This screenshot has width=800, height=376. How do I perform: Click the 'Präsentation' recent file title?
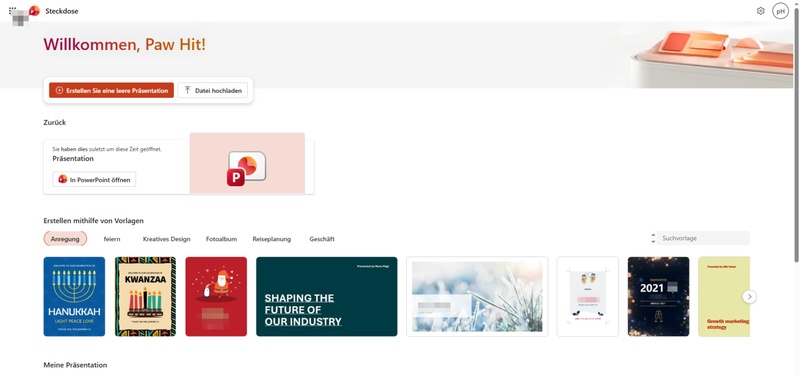click(x=73, y=159)
